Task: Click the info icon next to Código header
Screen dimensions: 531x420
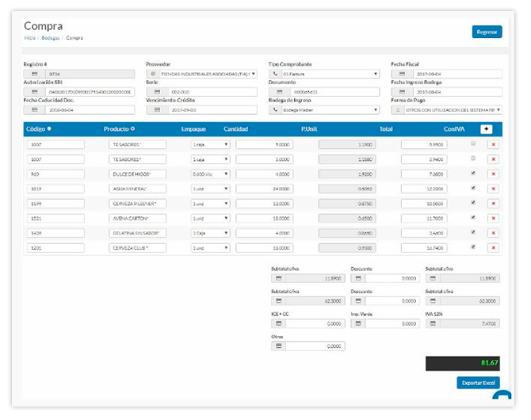Action: (50, 128)
